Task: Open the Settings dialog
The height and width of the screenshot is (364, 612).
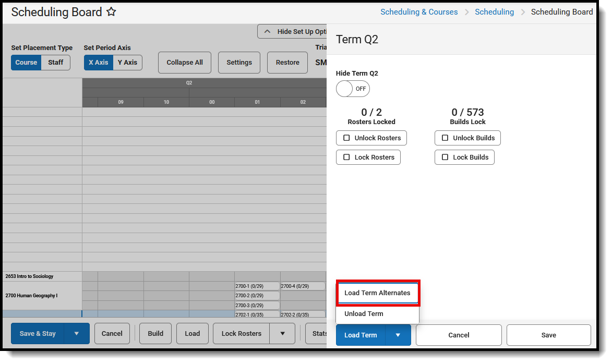Action: tap(239, 62)
